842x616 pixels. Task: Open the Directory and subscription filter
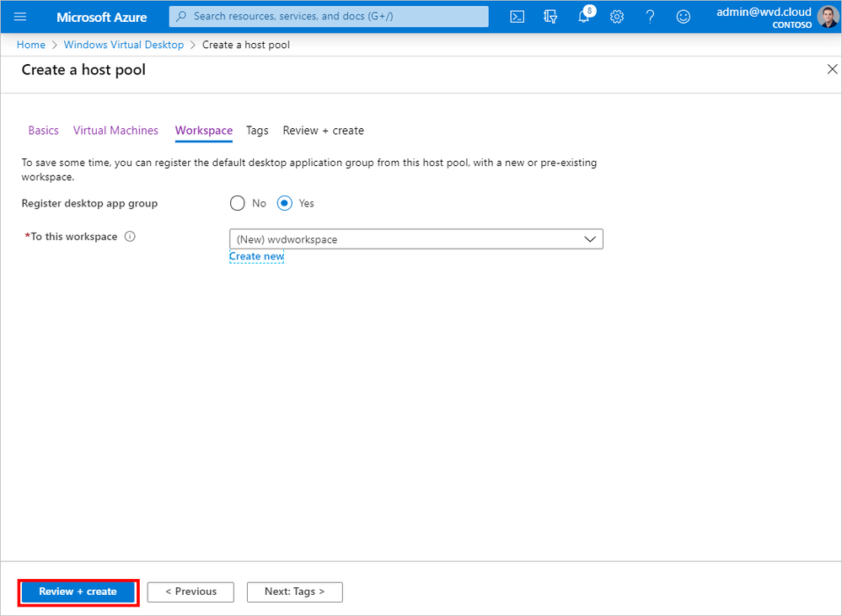[x=550, y=17]
